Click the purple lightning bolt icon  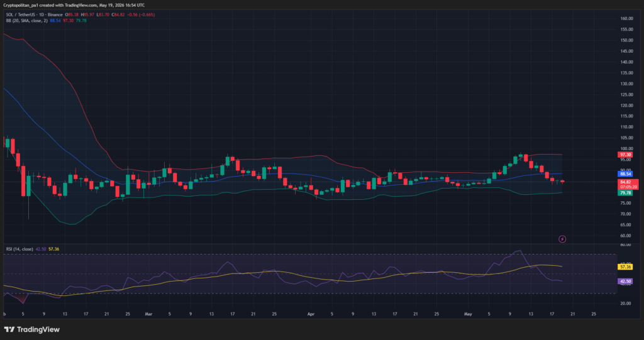tap(562, 239)
